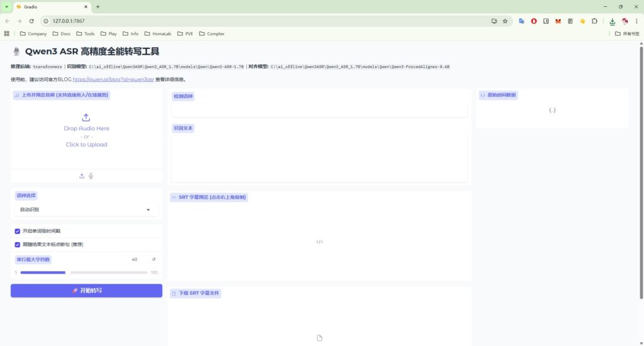Toggle the 跟随结果文本标点断句 checkbox

pyautogui.click(x=17, y=245)
